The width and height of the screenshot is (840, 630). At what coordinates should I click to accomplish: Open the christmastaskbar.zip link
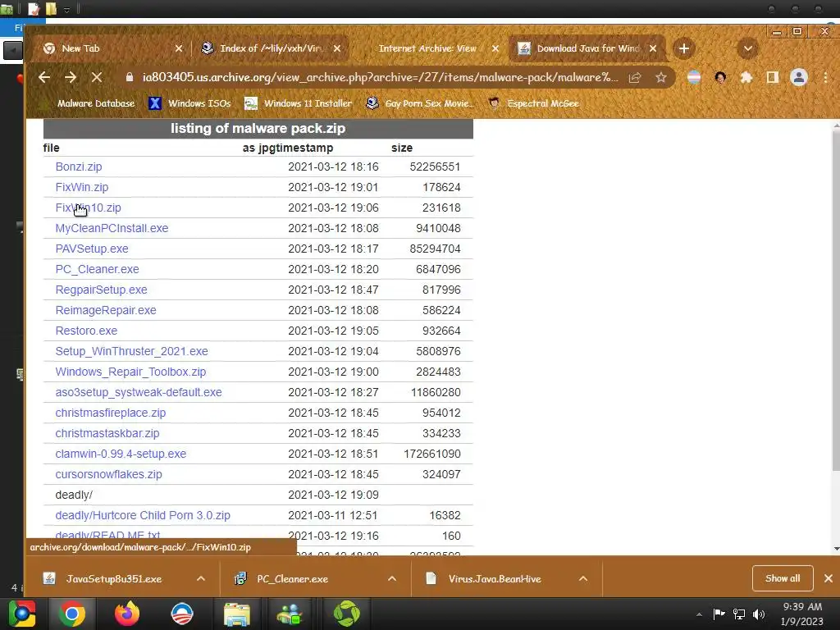[x=107, y=433]
